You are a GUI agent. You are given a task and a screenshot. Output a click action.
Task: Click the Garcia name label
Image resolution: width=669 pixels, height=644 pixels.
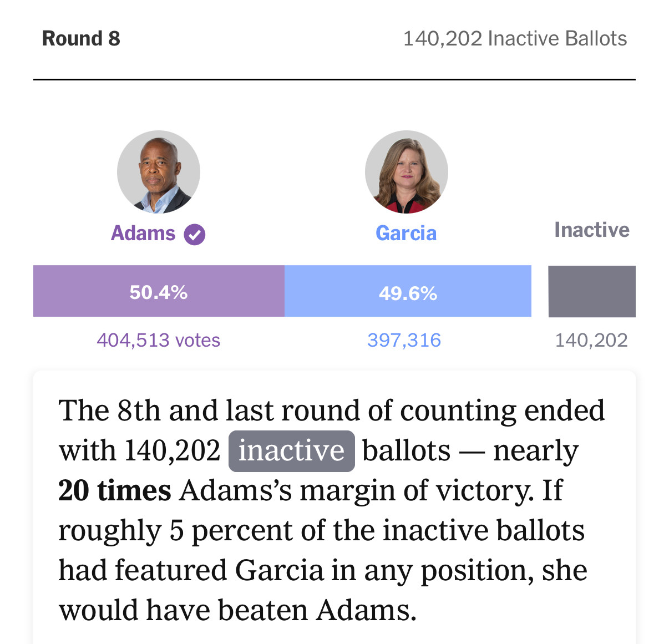406,234
